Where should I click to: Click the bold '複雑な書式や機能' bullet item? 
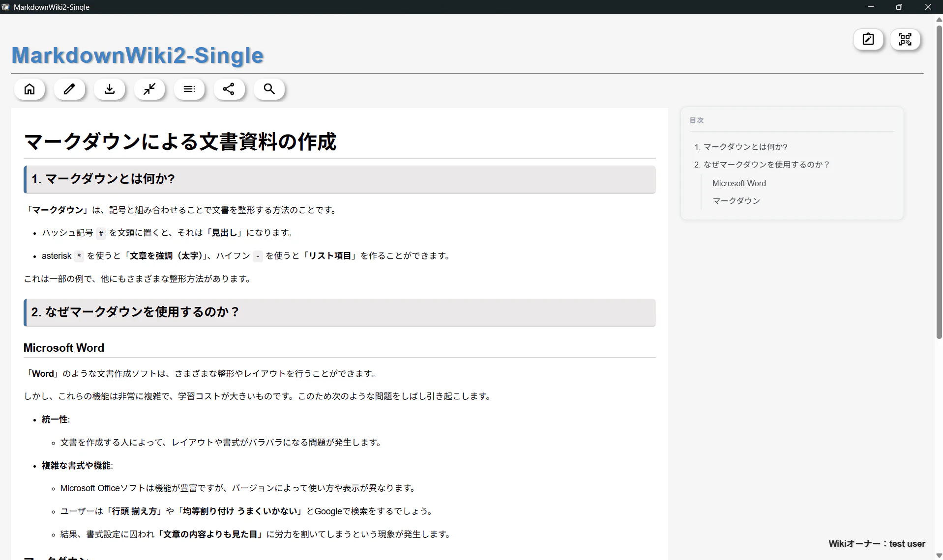coord(76,466)
